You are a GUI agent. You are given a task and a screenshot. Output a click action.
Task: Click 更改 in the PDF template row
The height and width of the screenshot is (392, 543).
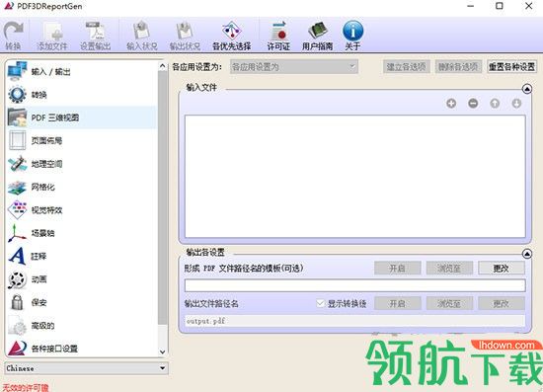coord(502,268)
